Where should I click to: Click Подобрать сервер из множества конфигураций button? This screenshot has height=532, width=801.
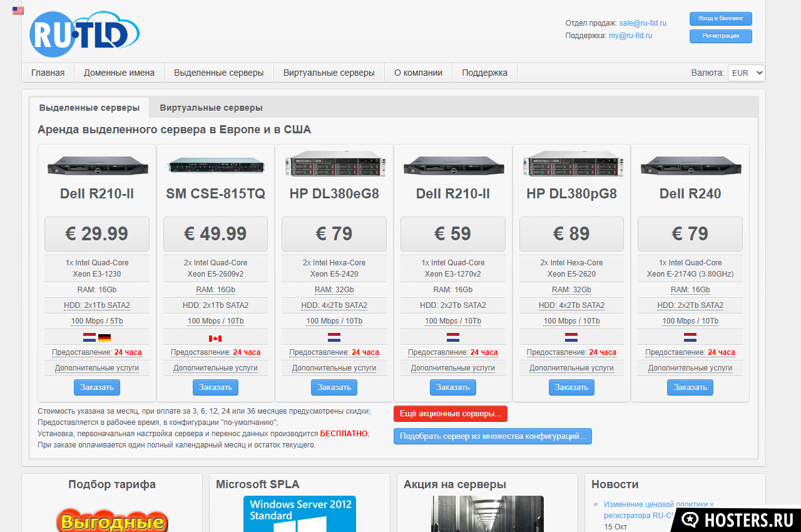(492, 436)
